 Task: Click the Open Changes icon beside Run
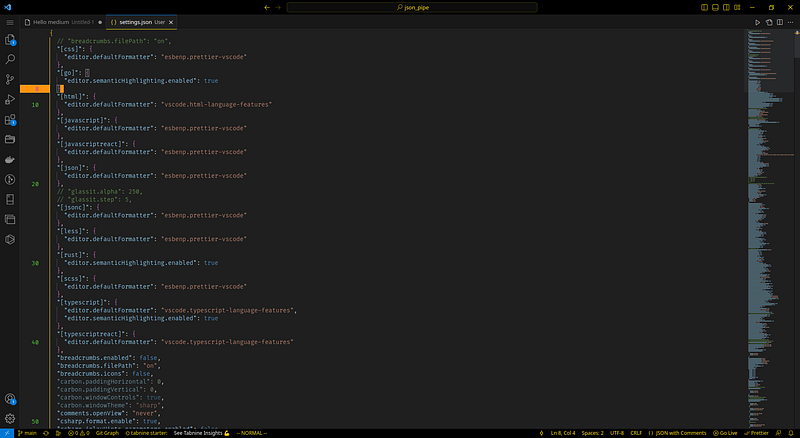[769, 22]
